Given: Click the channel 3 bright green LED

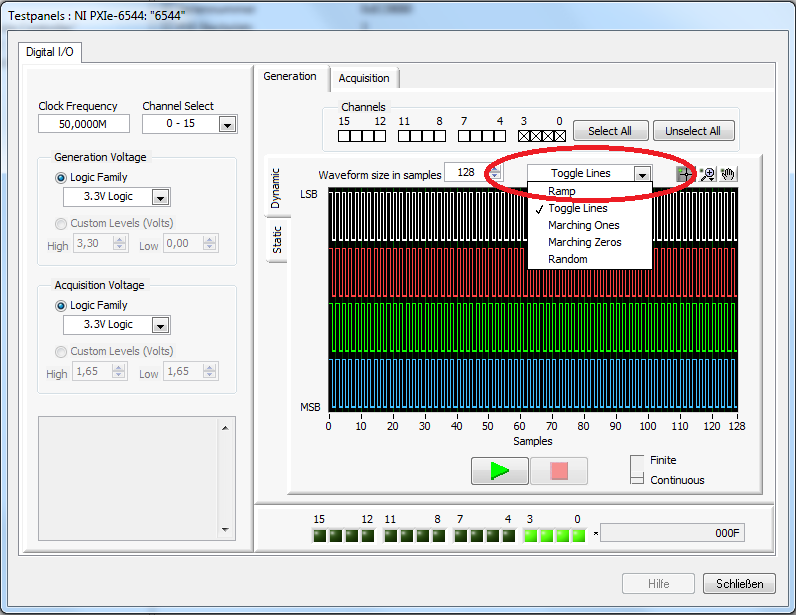Looking at the screenshot, I should tap(530, 536).
